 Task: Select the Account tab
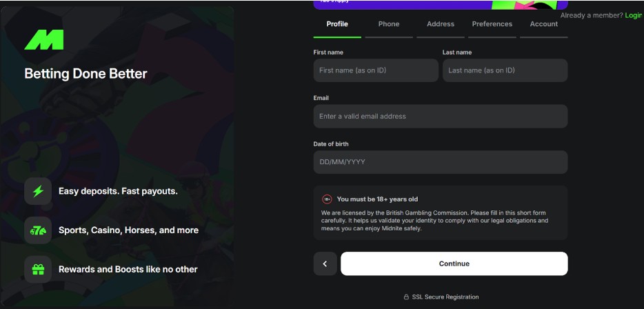click(x=544, y=24)
